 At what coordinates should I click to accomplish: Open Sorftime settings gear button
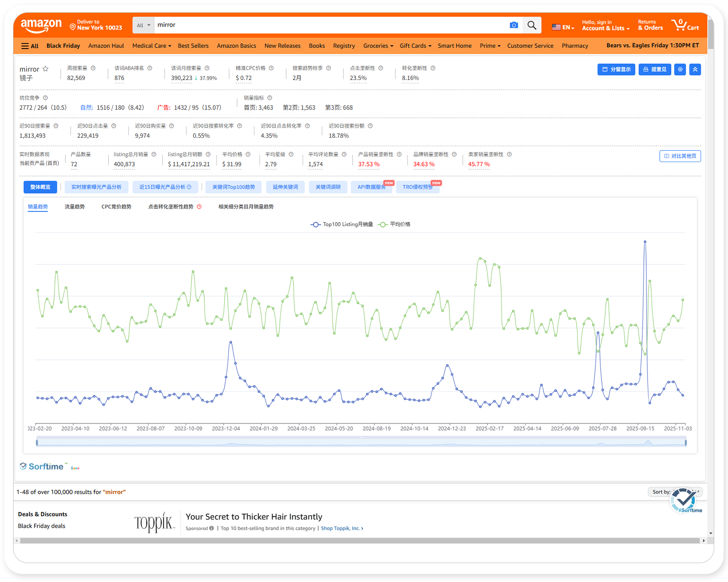680,69
